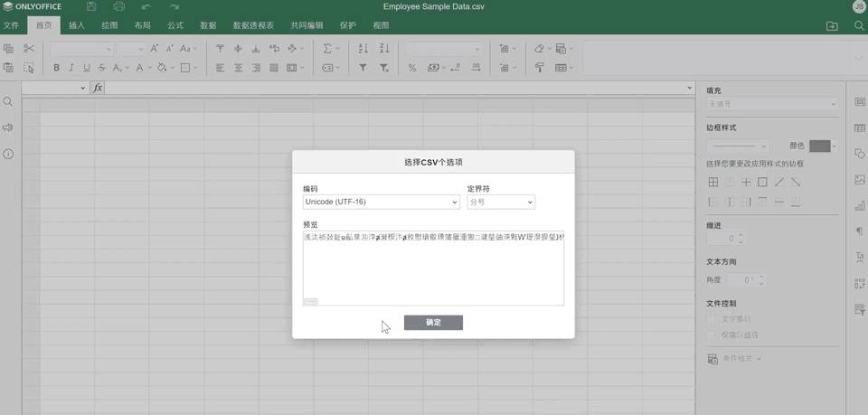Open the 编码 encoding dropdown
Screen dimensions: 868x415
tap(382, 202)
